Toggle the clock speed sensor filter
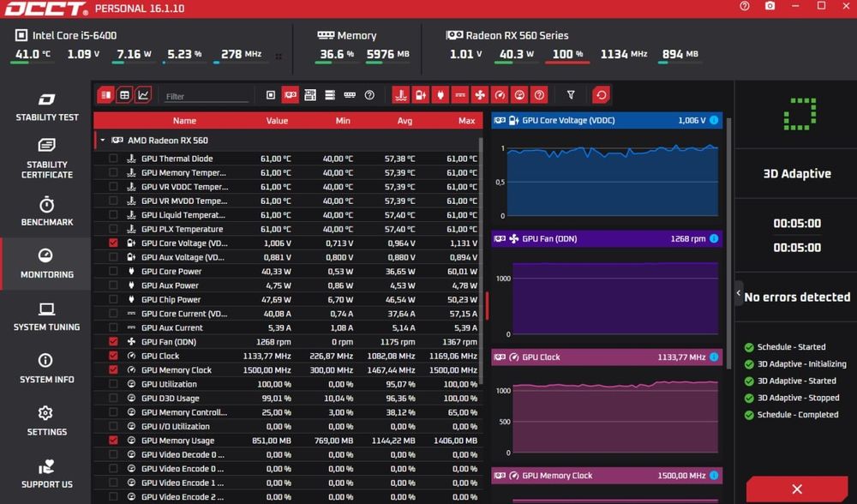857x504 pixels. pyautogui.click(x=500, y=95)
